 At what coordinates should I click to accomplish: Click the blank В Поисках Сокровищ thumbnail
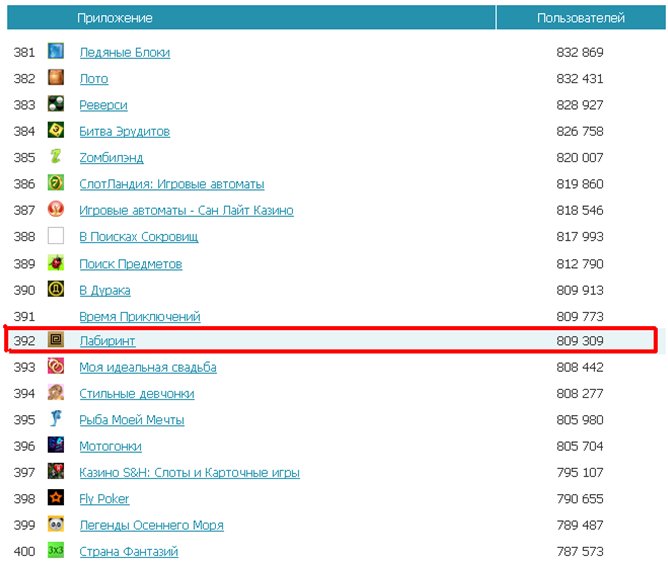[x=56, y=236]
